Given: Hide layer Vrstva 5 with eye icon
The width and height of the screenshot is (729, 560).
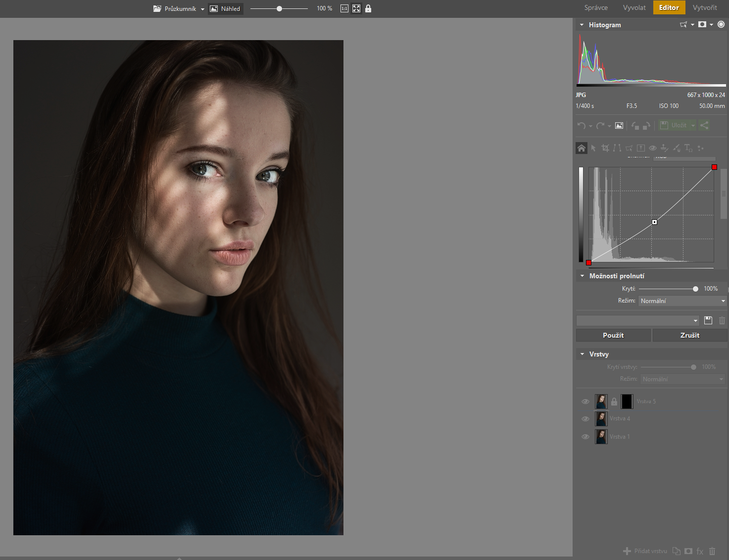Looking at the screenshot, I should (x=585, y=402).
